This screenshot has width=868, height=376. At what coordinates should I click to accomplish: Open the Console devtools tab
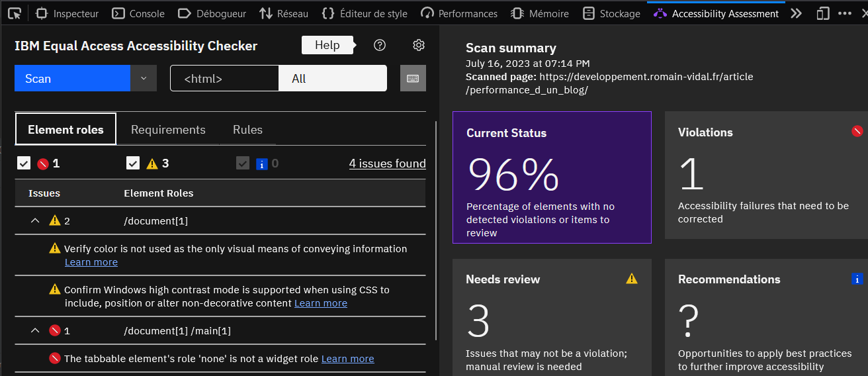(138, 13)
